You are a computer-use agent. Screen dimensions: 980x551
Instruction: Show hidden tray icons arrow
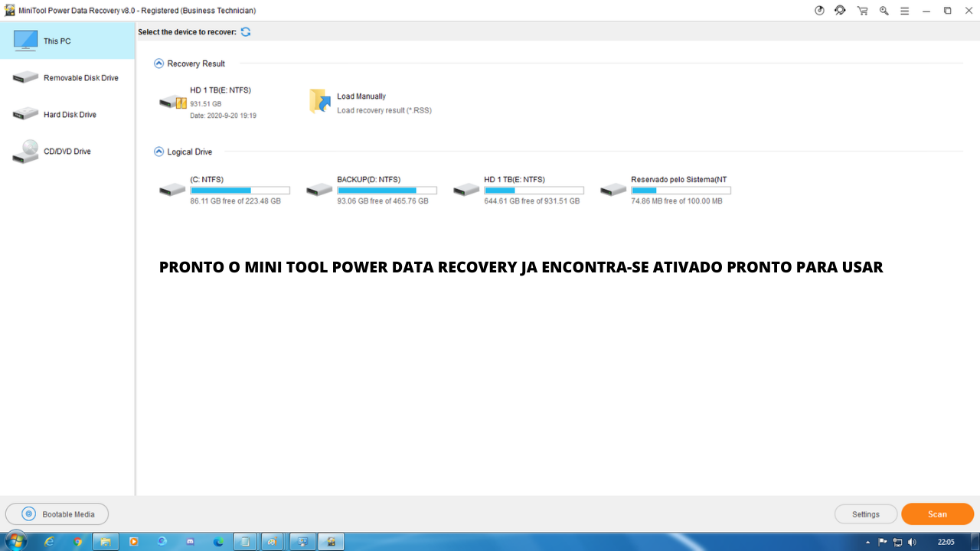(x=867, y=542)
